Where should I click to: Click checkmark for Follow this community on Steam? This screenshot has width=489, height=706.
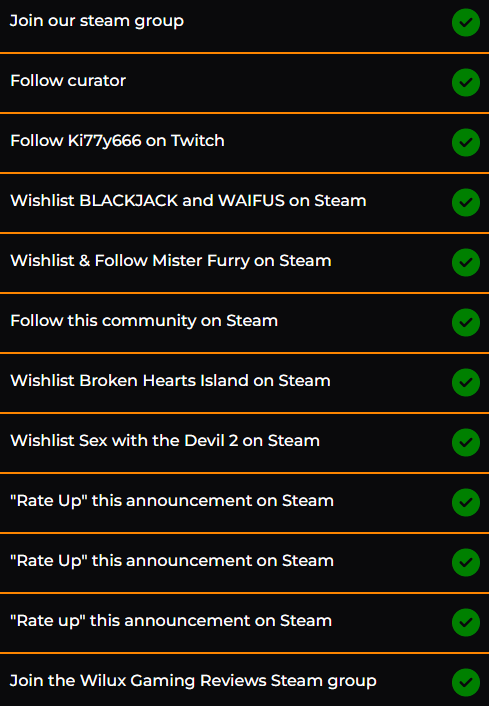tap(466, 322)
